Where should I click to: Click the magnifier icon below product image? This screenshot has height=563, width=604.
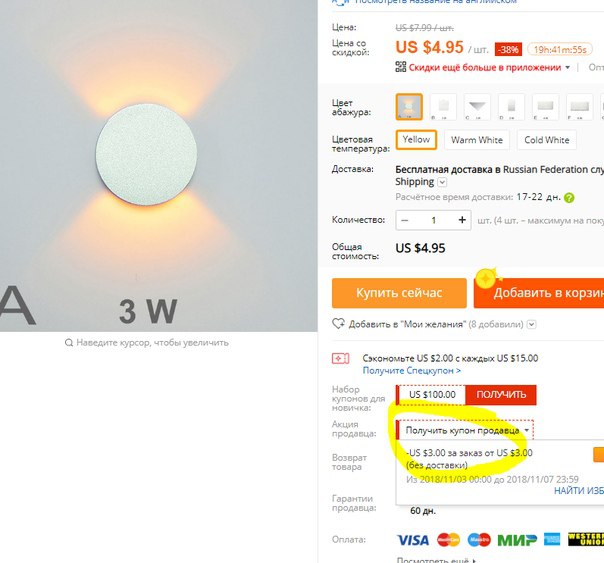point(69,342)
